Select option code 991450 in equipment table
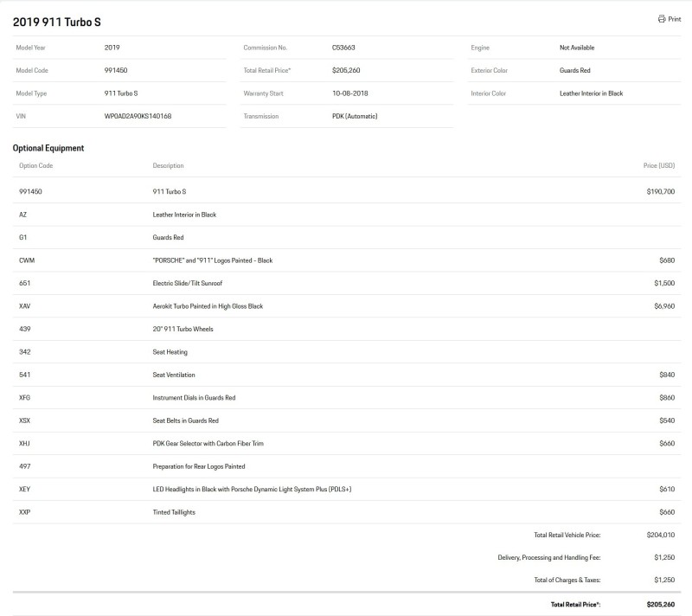This screenshot has height=616, width=692. pyautogui.click(x=30, y=191)
